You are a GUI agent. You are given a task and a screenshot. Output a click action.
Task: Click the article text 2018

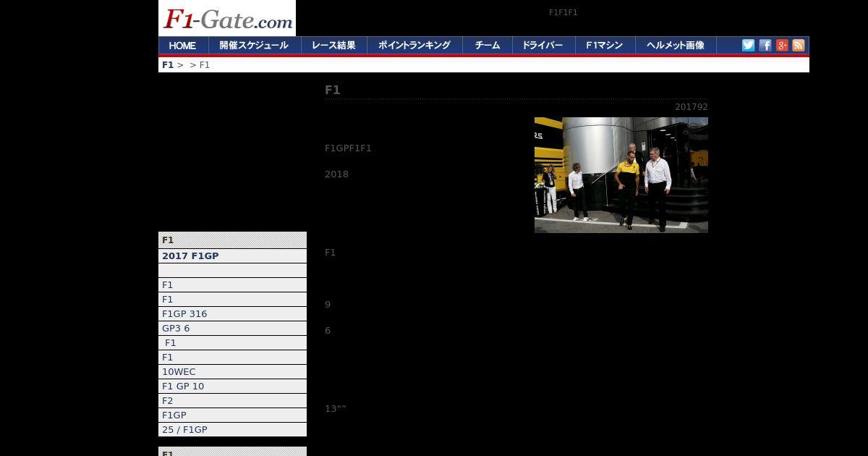(x=336, y=174)
